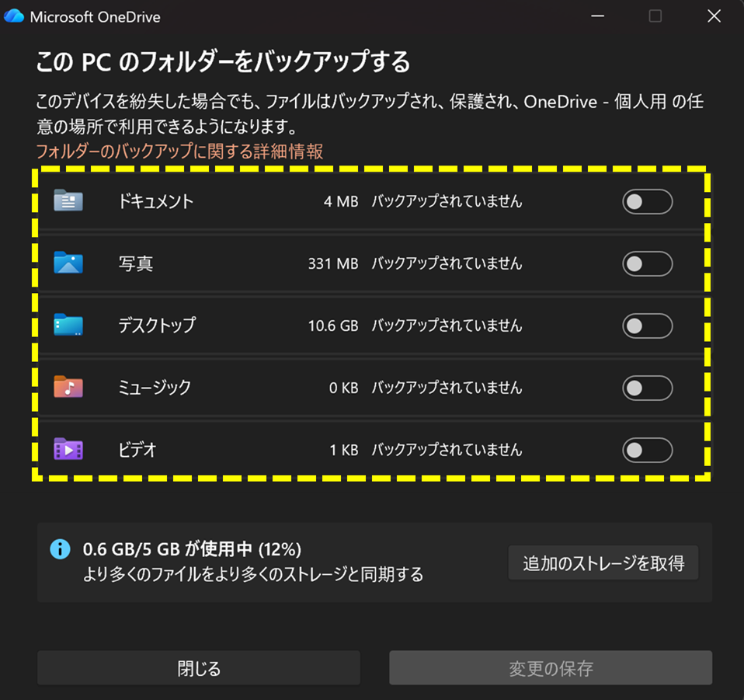744x700 pixels.
Task: Click the デスクトップ folder icon
Action: pos(68,325)
